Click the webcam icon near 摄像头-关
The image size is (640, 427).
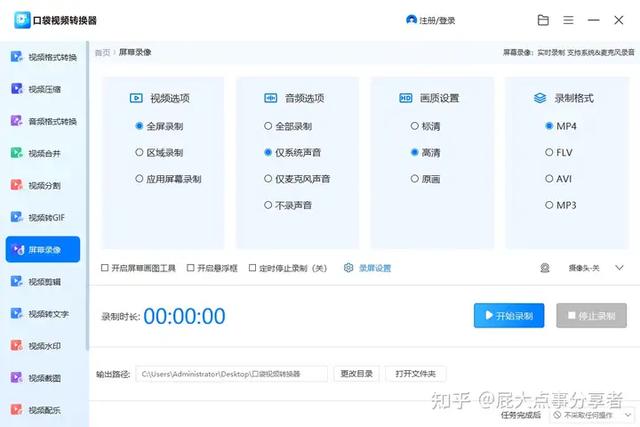[x=545, y=268]
